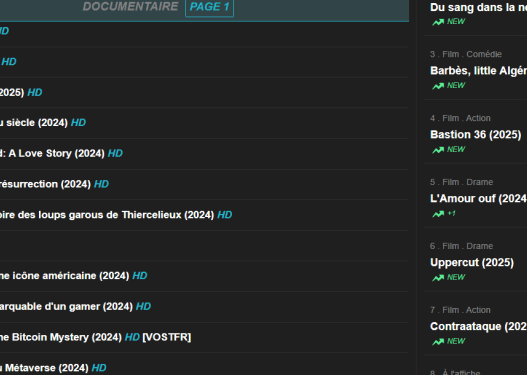
Task: Open 'A Love Story (2024)' documentary link
Action: [x=52, y=153]
